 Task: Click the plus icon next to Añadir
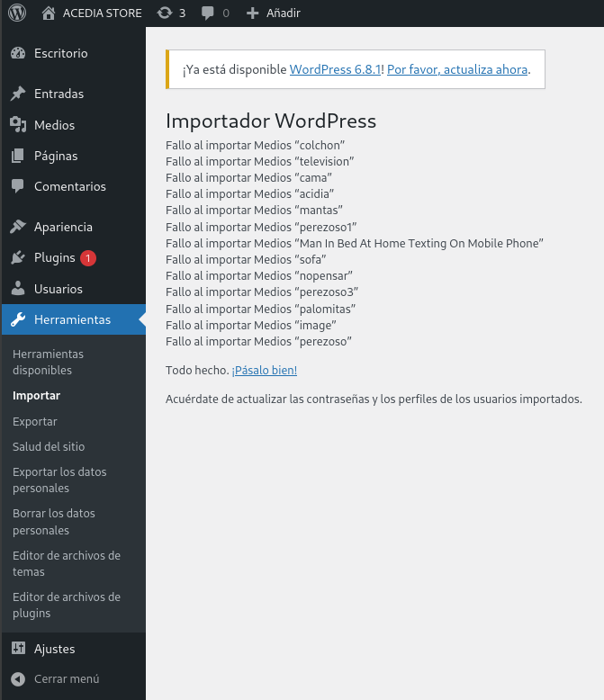click(252, 13)
